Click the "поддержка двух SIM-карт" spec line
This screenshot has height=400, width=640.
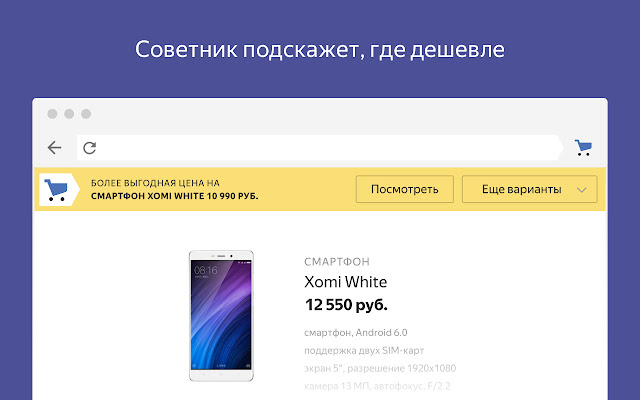[368, 350]
